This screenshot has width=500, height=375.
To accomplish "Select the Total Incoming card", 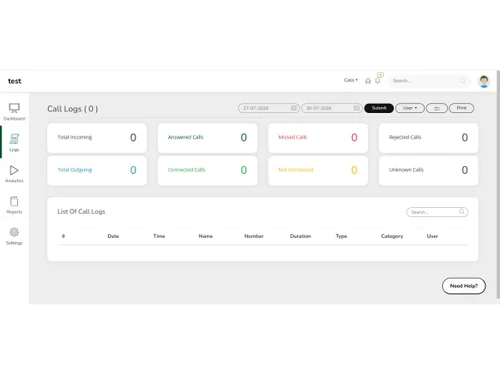I will coord(97,138).
